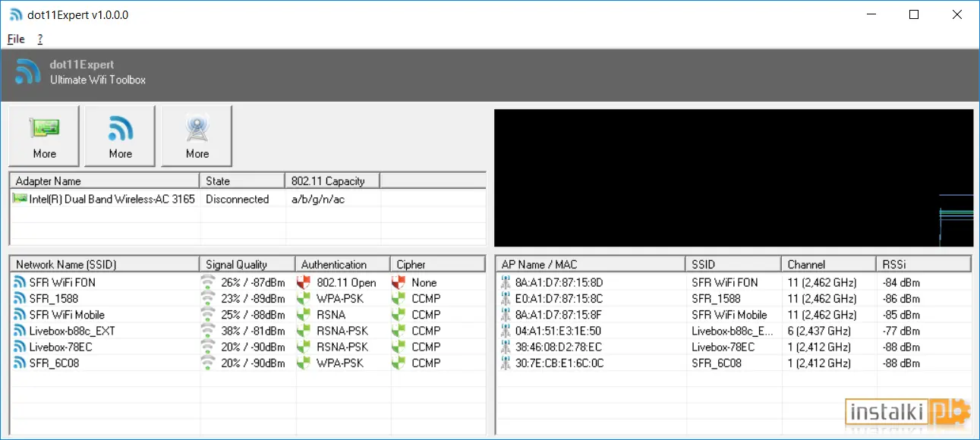The width and height of the screenshot is (980, 440).
Task: Sort access points by Channel column
Action: [829, 264]
